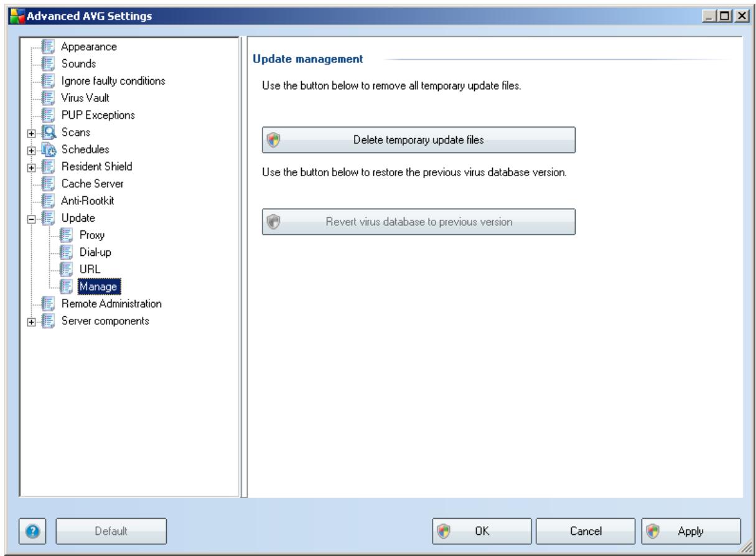Open Cache Server settings
Image resolution: width=756 pixels, height=556 pixels.
(91, 184)
